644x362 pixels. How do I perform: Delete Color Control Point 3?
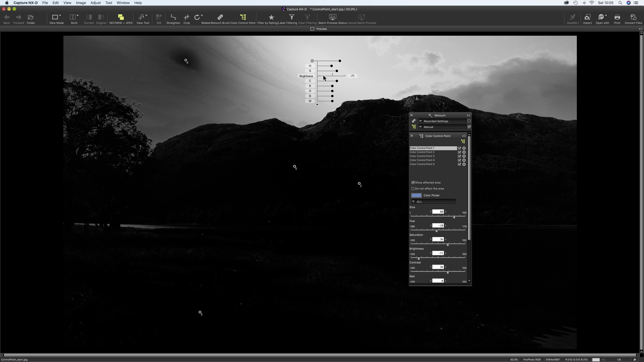pyautogui.click(x=464, y=156)
